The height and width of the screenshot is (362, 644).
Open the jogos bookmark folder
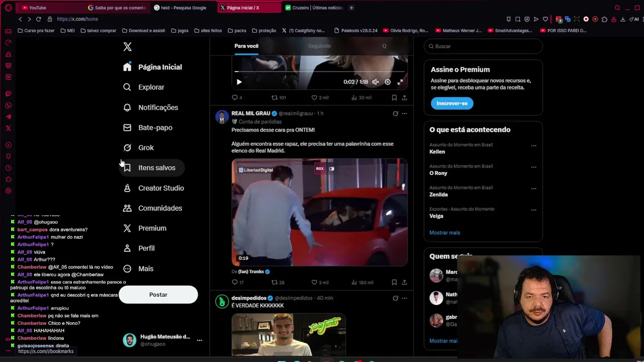pos(180,31)
